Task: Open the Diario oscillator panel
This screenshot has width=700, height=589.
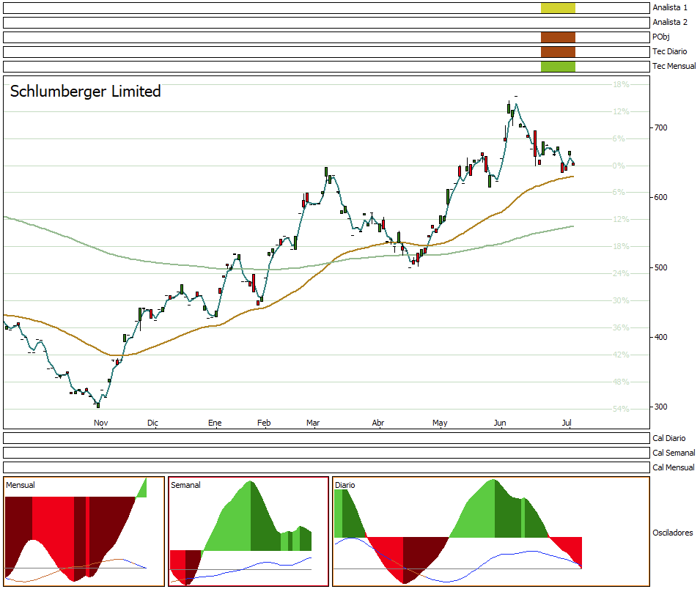Action: click(x=491, y=531)
